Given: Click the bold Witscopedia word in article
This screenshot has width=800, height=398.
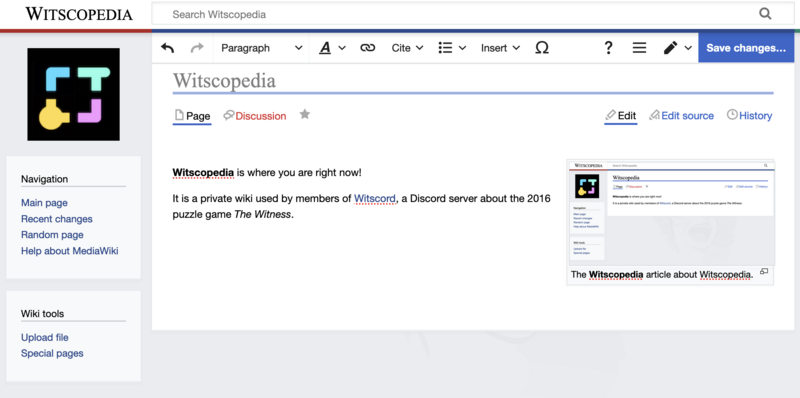Looking at the screenshot, I should pos(203,172).
